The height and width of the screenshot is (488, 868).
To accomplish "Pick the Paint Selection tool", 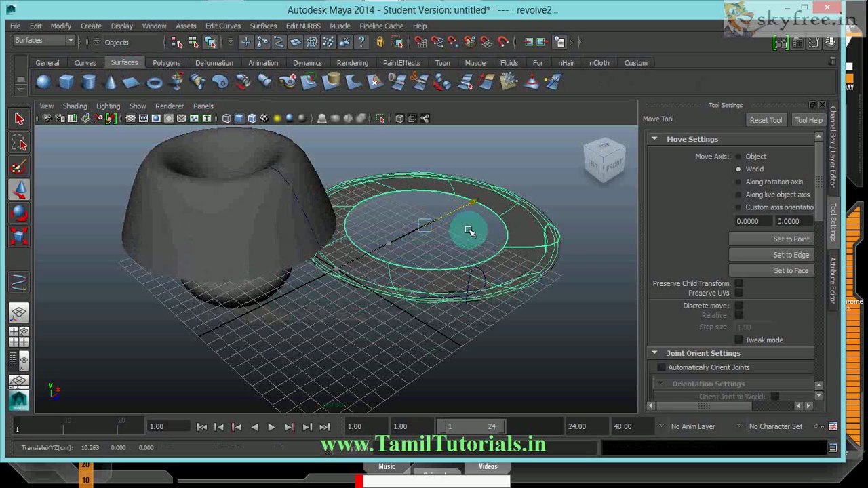I will coord(19,166).
